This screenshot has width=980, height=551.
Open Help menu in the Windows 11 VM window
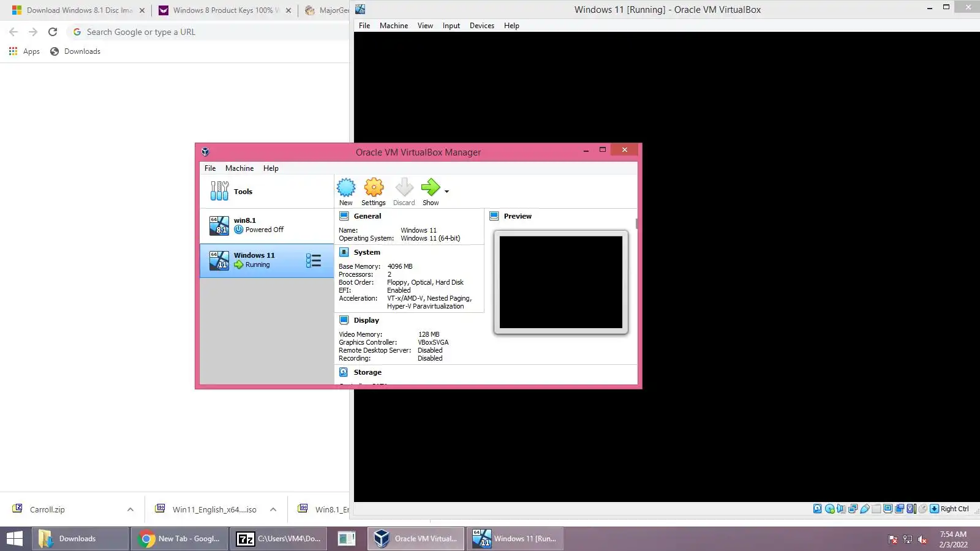point(511,26)
